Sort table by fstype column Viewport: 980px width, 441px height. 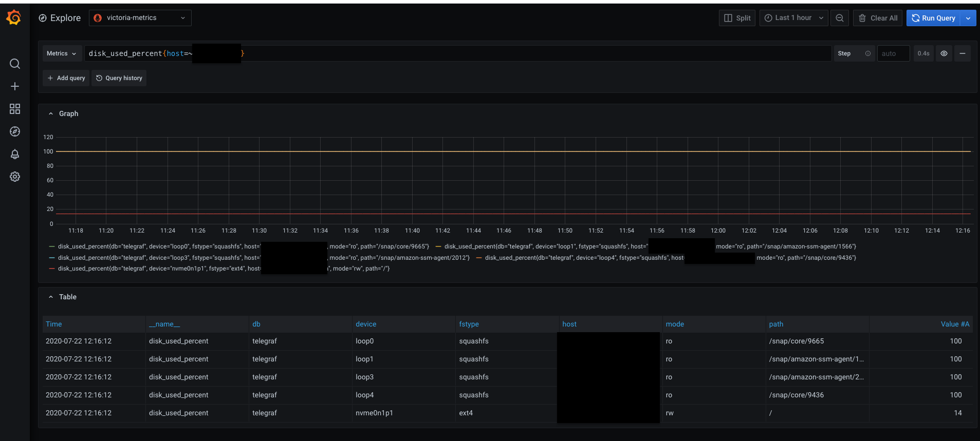[469, 324]
